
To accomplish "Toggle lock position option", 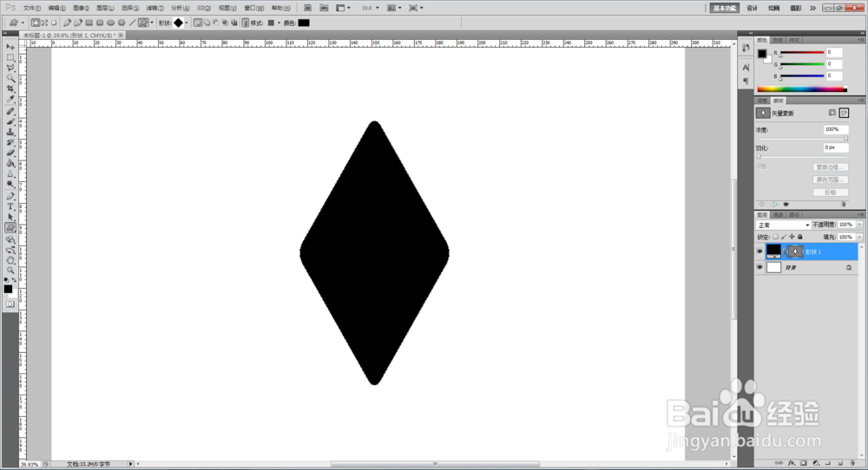I will coord(792,237).
